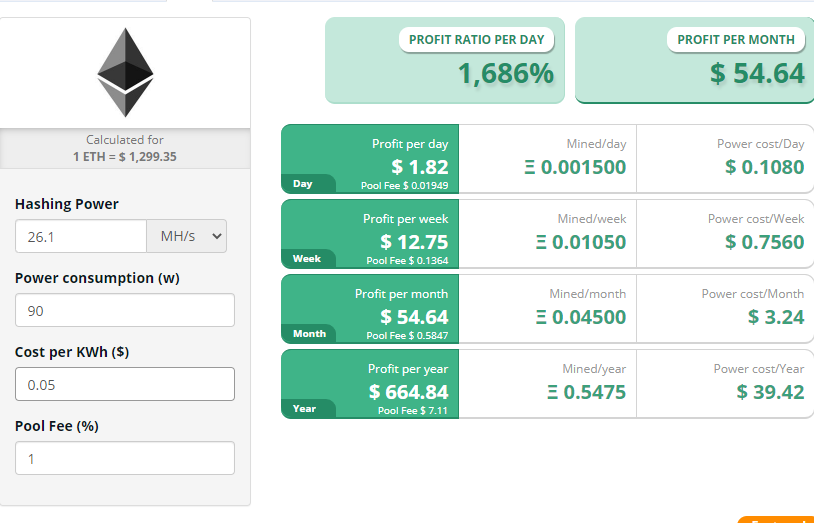Open the MH/s hashrate unit dropdown
The width and height of the screenshot is (814, 523).
point(188,236)
